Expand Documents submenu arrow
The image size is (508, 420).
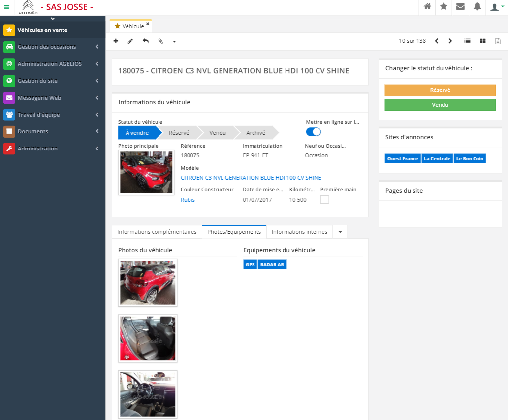click(x=97, y=131)
